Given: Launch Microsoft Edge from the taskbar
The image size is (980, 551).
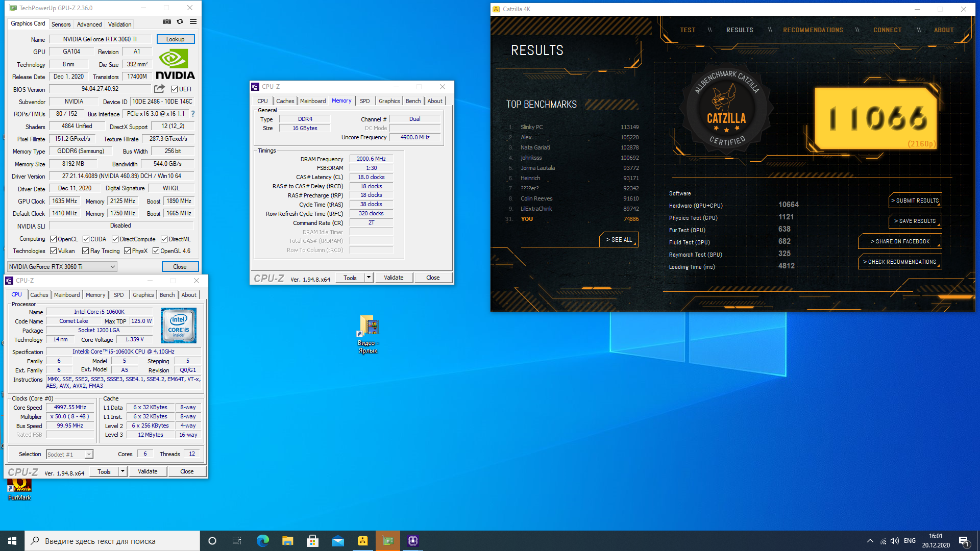Looking at the screenshot, I should pyautogui.click(x=262, y=541).
